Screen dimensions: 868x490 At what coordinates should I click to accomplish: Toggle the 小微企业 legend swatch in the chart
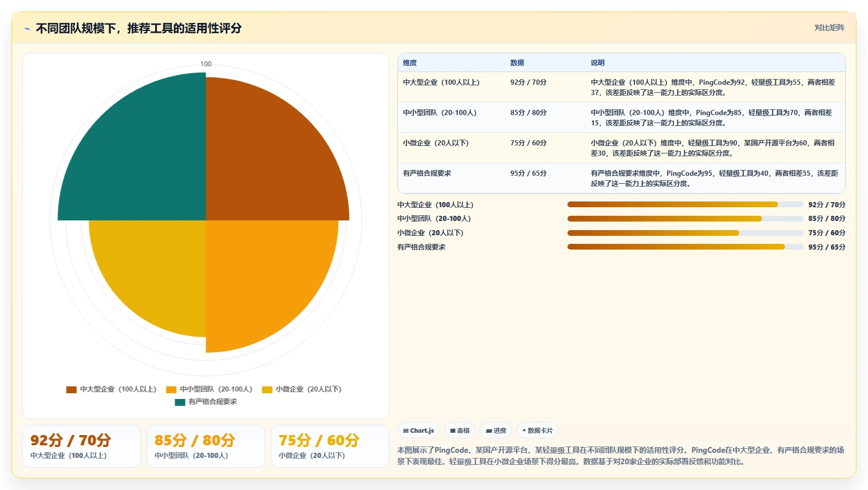click(x=267, y=389)
